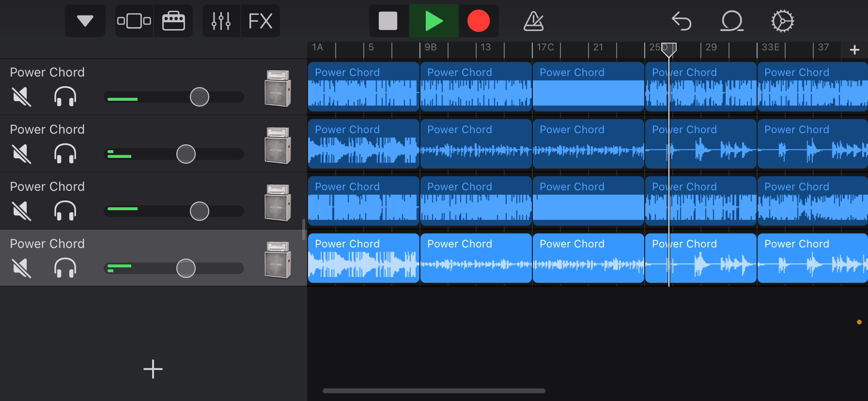Open the loop browser
This screenshot has height=401, width=868.
[732, 21]
